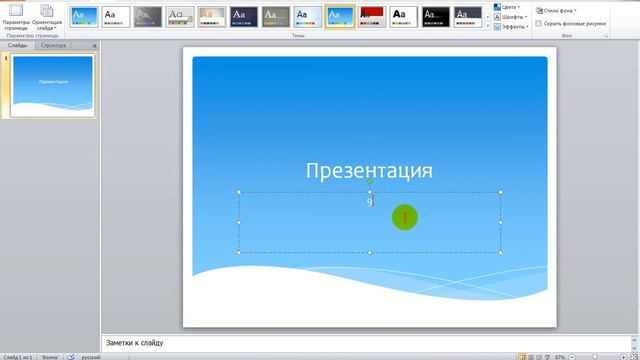Switch to Slide Sorter view
This screenshot has width=640, height=360.
pyautogui.click(x=531, y=357)
